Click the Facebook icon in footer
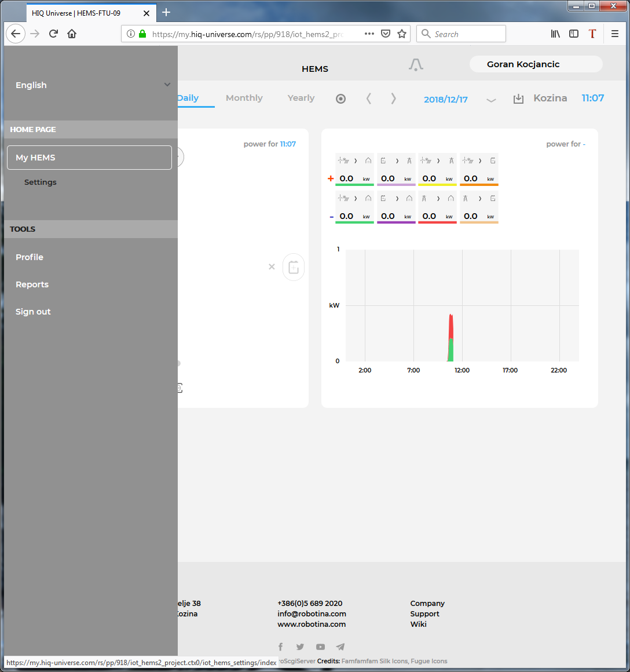 coord(281,647)
